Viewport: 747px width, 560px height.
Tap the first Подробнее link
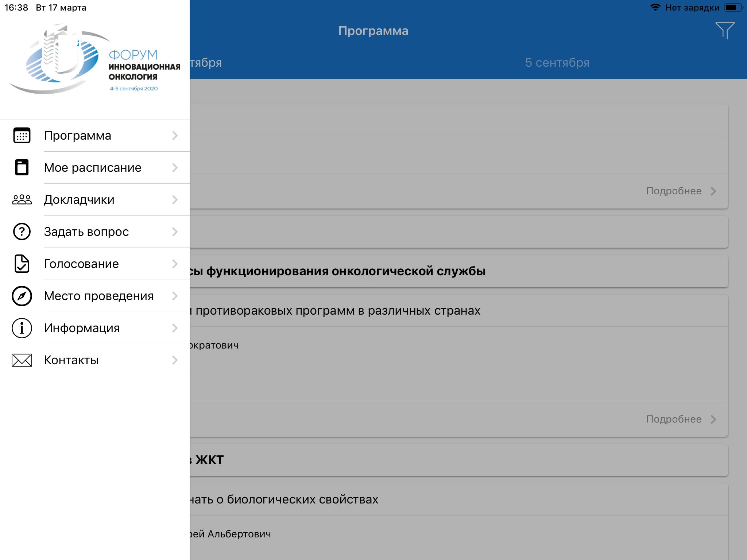click(681, 191)
